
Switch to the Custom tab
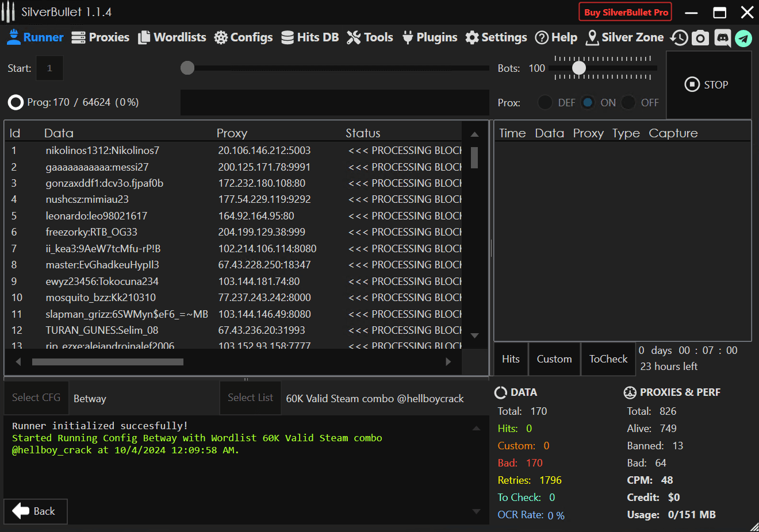[x=554, y=359]
